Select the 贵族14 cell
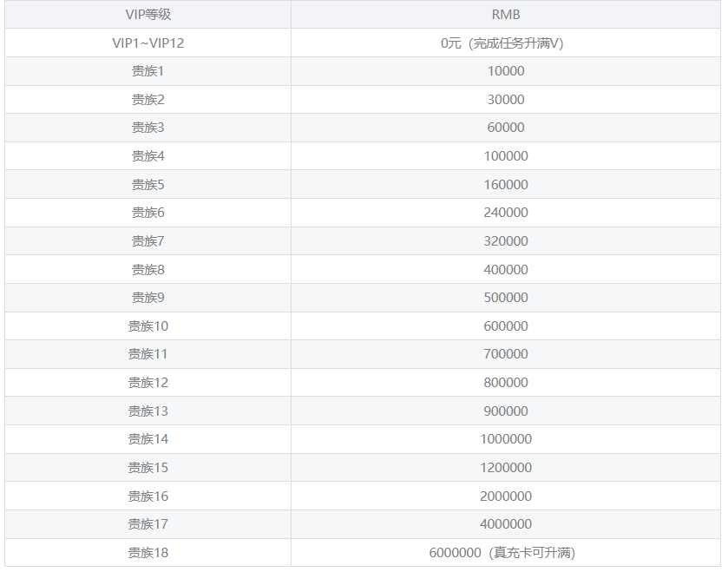The width and height of the screenshot is (728, 572). 148,439
